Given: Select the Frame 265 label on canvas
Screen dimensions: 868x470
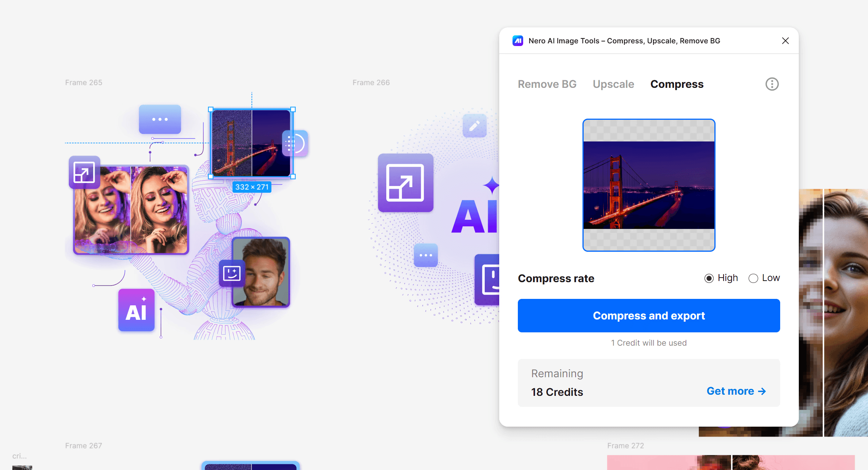Looking at the screenshot, I should (x=84, y=83).
